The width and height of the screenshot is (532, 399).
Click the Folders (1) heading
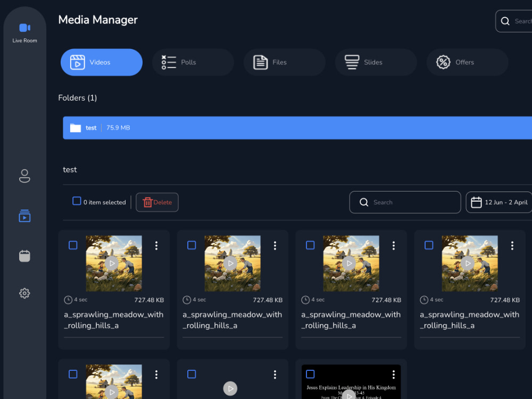click(78, 98)
